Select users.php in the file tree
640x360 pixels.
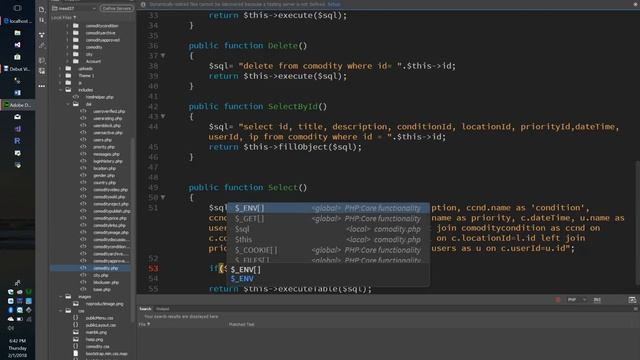pos(102,140)
